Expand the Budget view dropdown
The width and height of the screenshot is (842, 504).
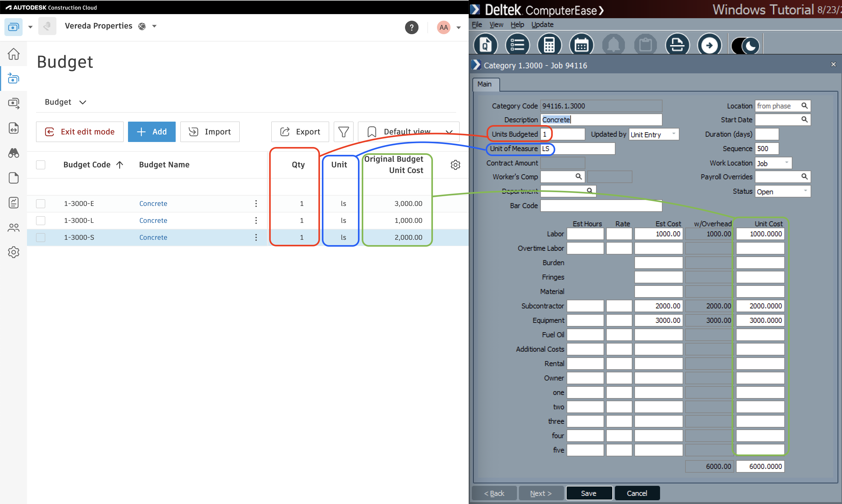coord(66,102)
